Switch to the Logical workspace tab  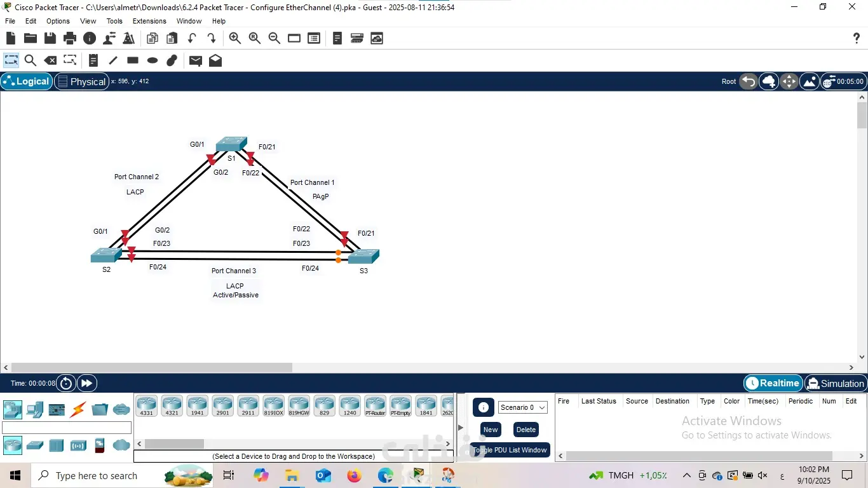click(x=27, y=81)
